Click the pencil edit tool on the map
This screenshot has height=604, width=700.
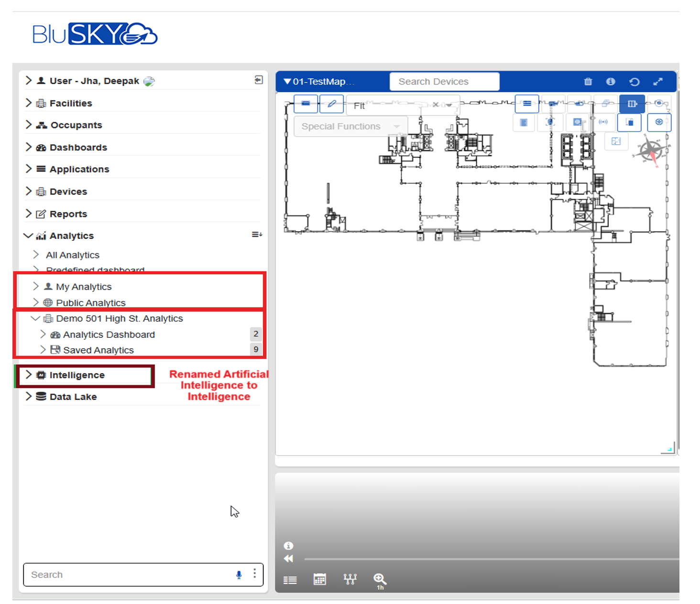[332, 104]
